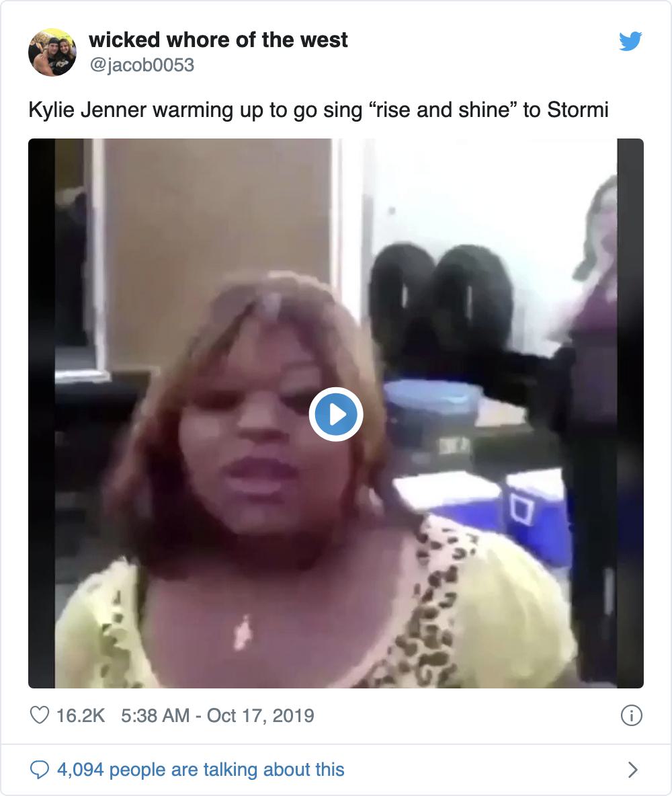
Task: Click the author's bold display name
Action: 218,40
